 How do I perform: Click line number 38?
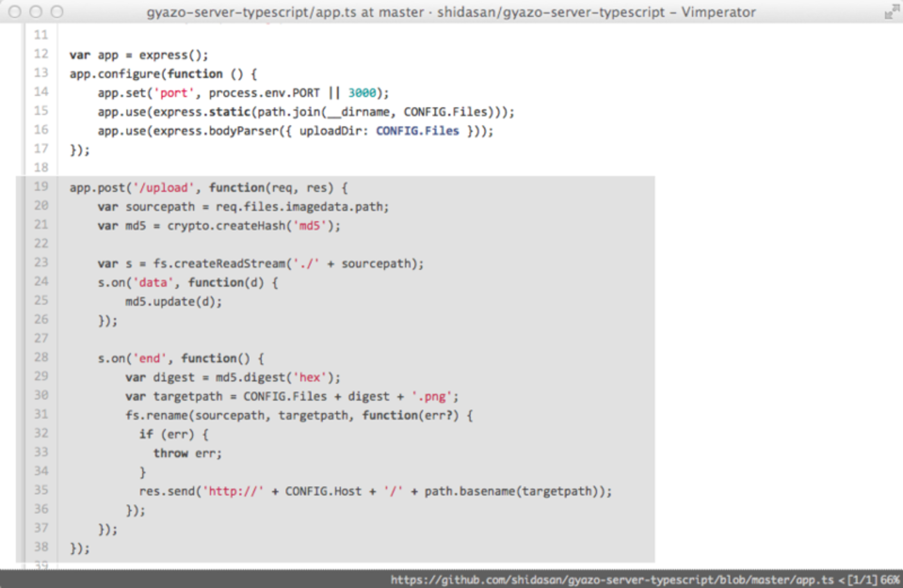(41, 547)
